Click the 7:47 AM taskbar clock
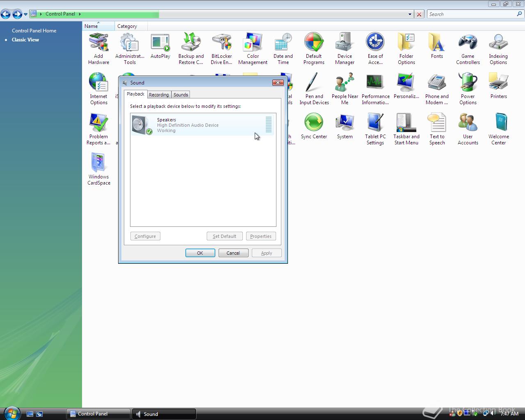Image resolution: width=525 pixels, height=420 pixels. coord(509,414)
